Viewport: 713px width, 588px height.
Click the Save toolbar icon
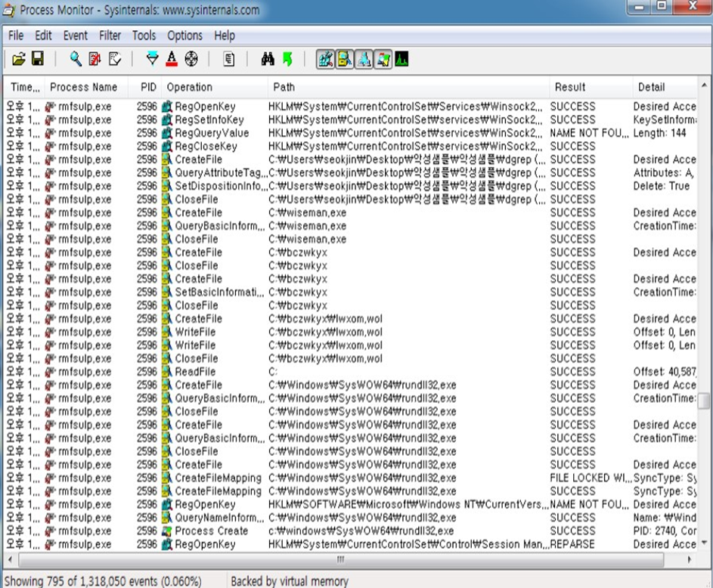tap(38, 59)
